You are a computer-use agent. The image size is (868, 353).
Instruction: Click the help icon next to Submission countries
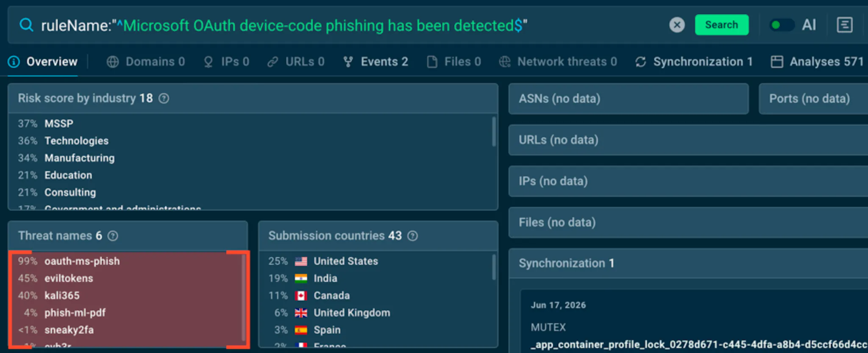click(x=412, y=236)
